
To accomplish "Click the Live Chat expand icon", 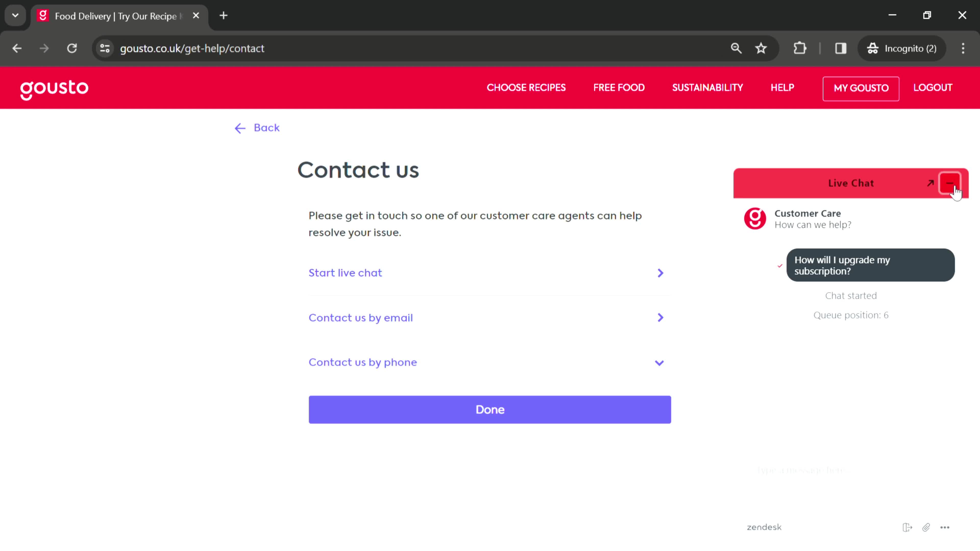I will (929, 183).
